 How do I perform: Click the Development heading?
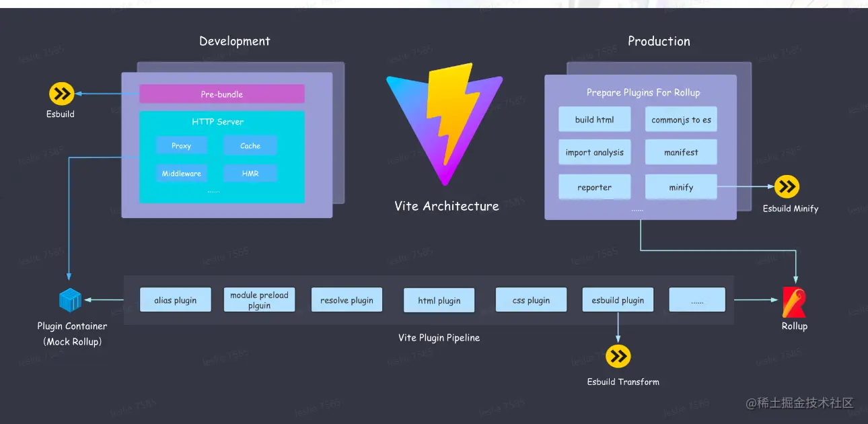[x=235, y=41]
